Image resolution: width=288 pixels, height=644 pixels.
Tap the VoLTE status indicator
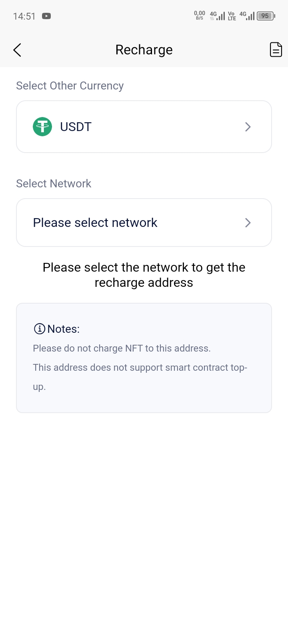232,16
